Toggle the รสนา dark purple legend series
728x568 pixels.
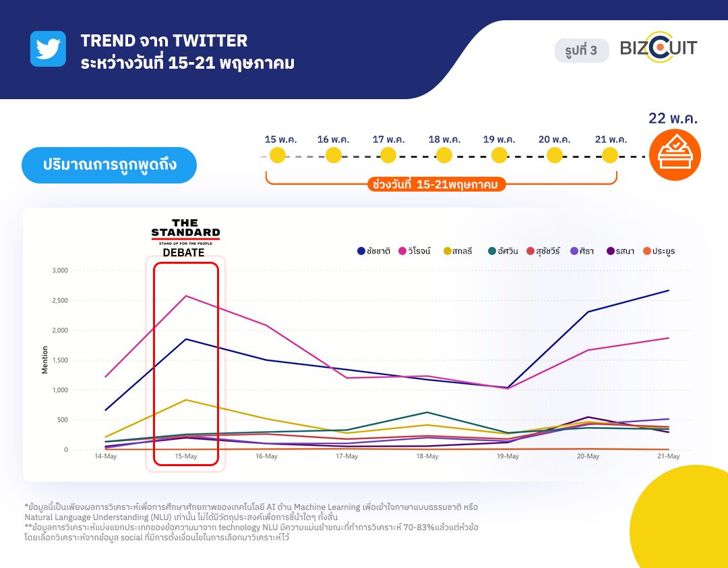coord(620,251)
